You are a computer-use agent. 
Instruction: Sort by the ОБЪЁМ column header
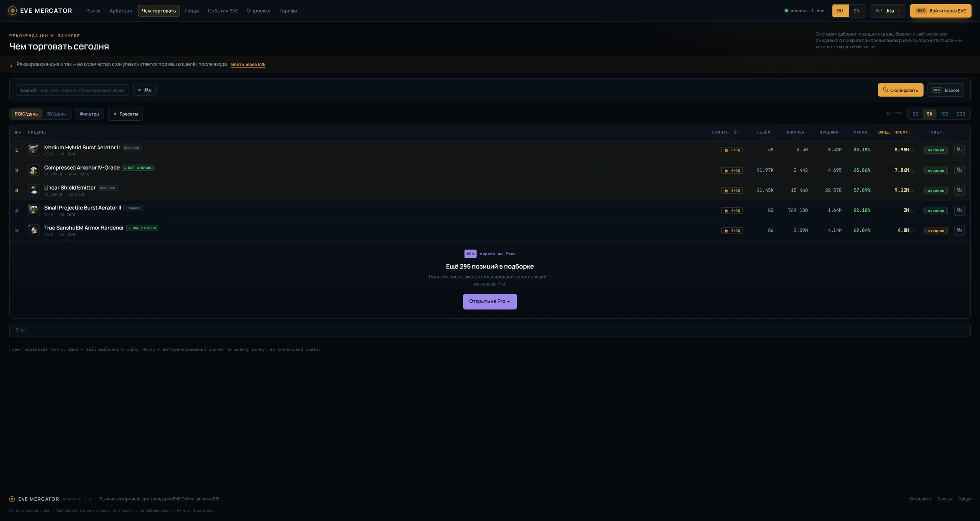(x=763, y=132)
